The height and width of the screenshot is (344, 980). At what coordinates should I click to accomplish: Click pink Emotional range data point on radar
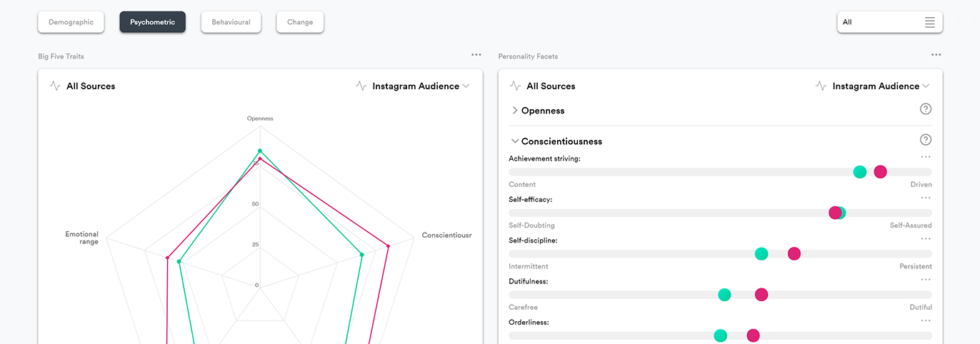167,258
